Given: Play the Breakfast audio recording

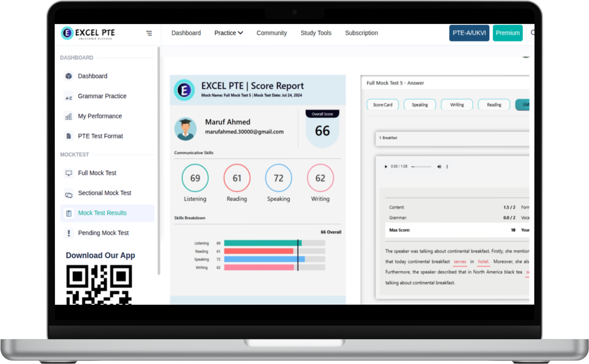Looking at the screenshot, I should [x=386, y=167].
